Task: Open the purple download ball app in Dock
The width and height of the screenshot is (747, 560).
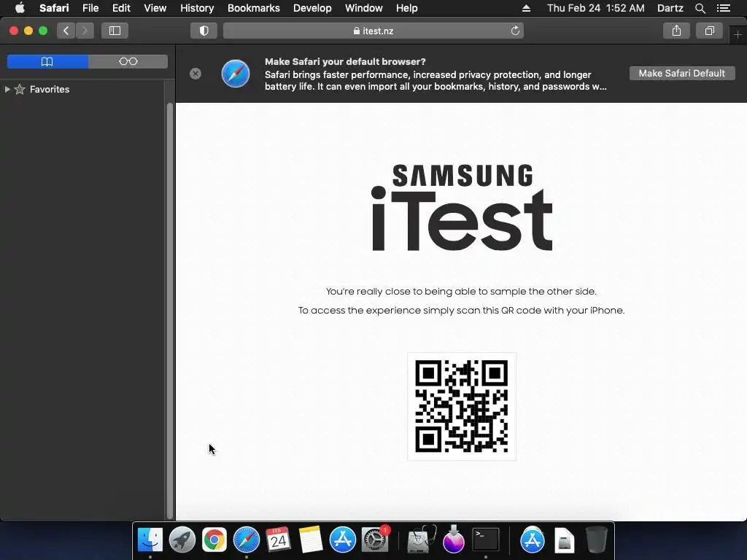Action: pyautogui.click(x=453, y=540)
